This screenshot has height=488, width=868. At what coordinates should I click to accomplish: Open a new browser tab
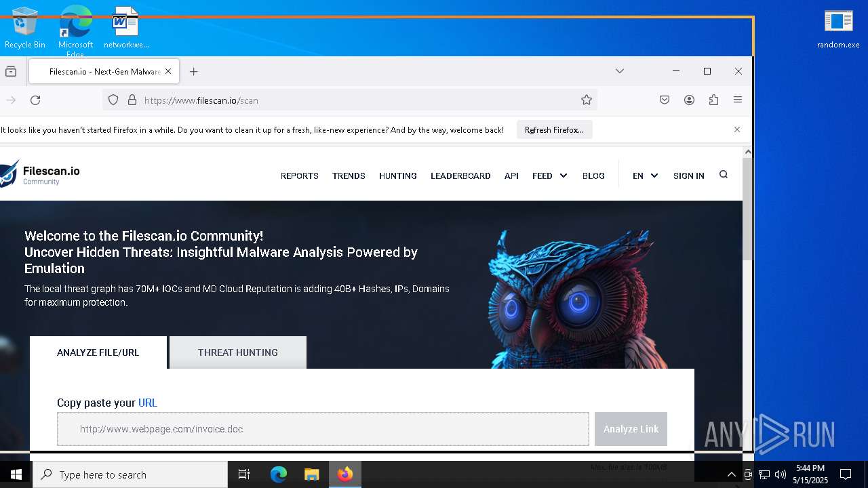[194, 71]
